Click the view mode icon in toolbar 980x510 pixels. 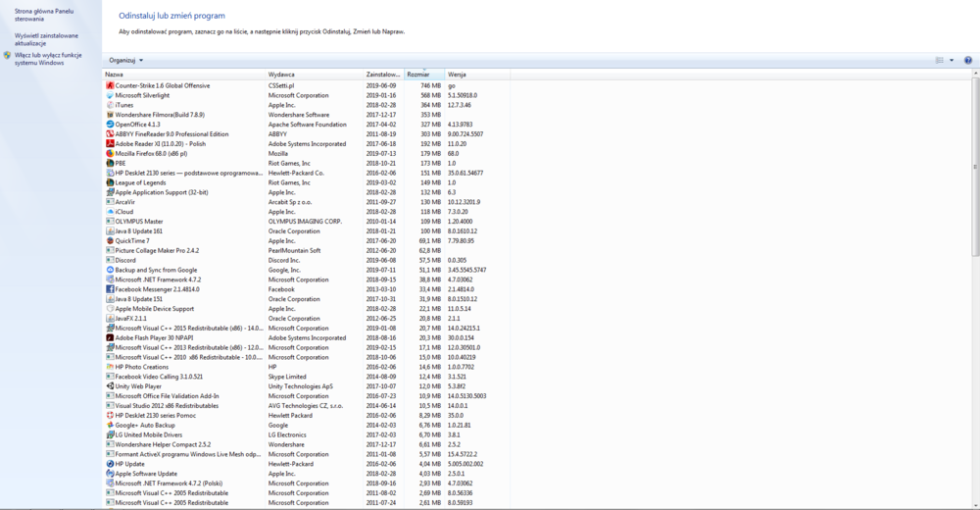(x=940, y=60)
